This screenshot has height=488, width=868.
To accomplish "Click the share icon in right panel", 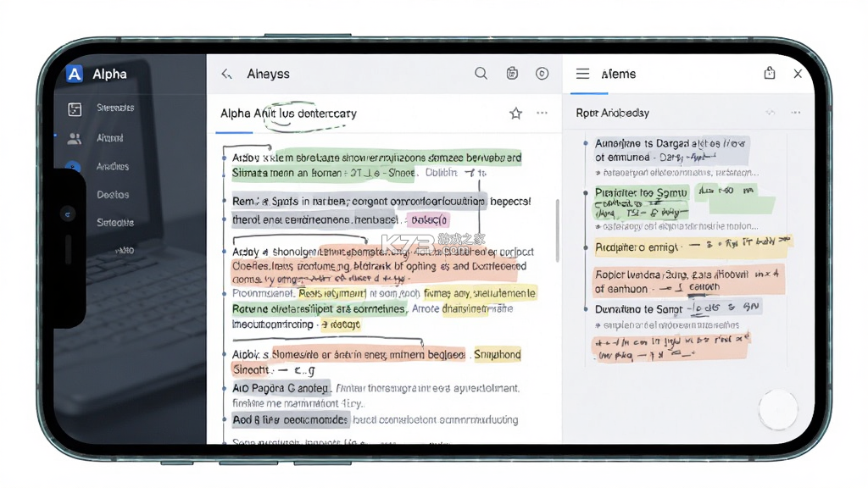I will pyautogui.click(x=770, y=73).
